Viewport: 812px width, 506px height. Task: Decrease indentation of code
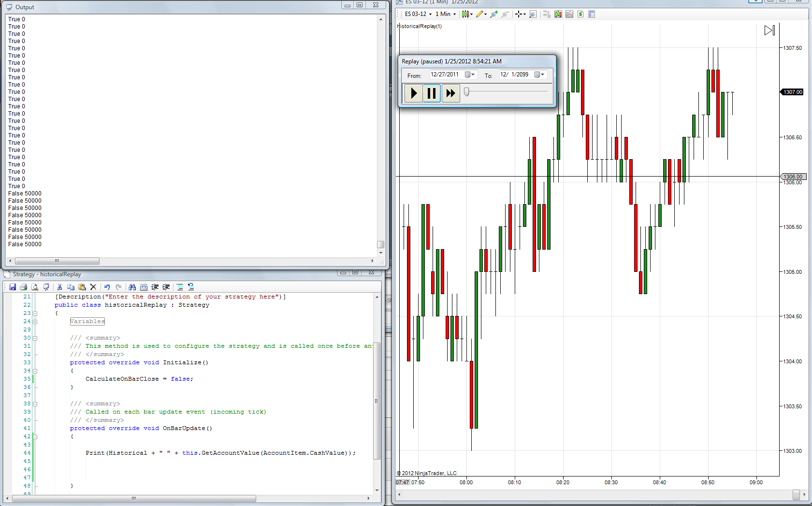coord(155,287)
